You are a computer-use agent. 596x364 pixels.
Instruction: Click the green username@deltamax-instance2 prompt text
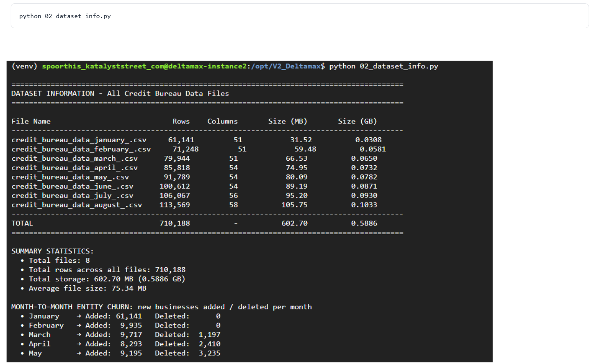coord(144,66)
